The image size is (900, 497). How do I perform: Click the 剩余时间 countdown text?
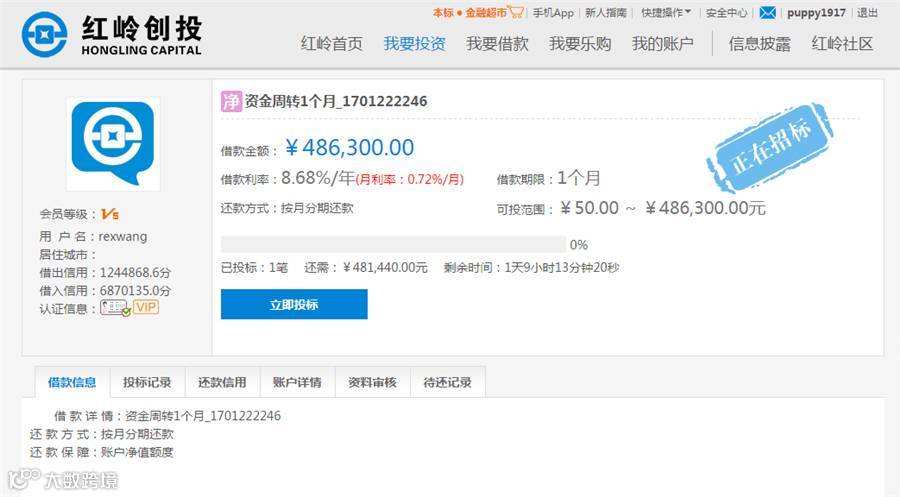click(x=532, y=267)
